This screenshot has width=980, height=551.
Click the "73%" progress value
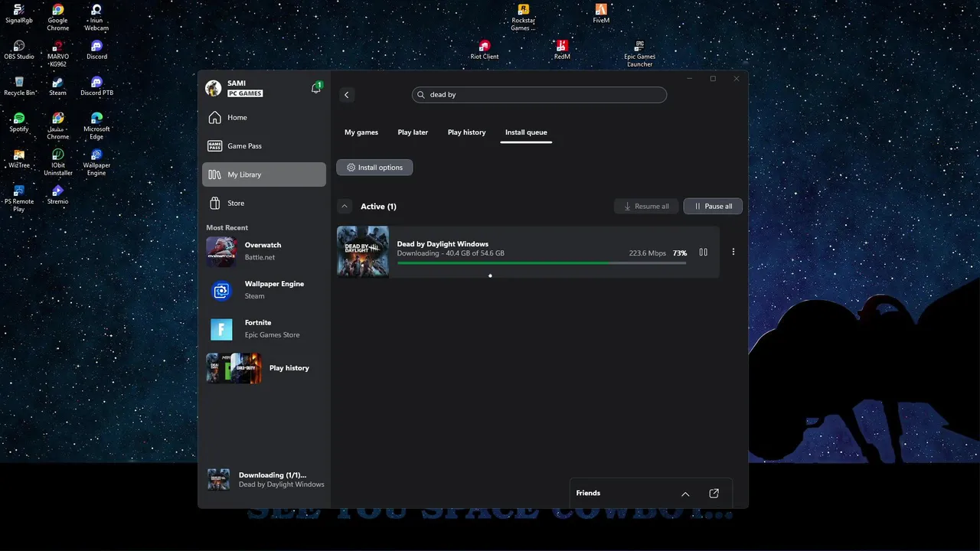point(680,253)
